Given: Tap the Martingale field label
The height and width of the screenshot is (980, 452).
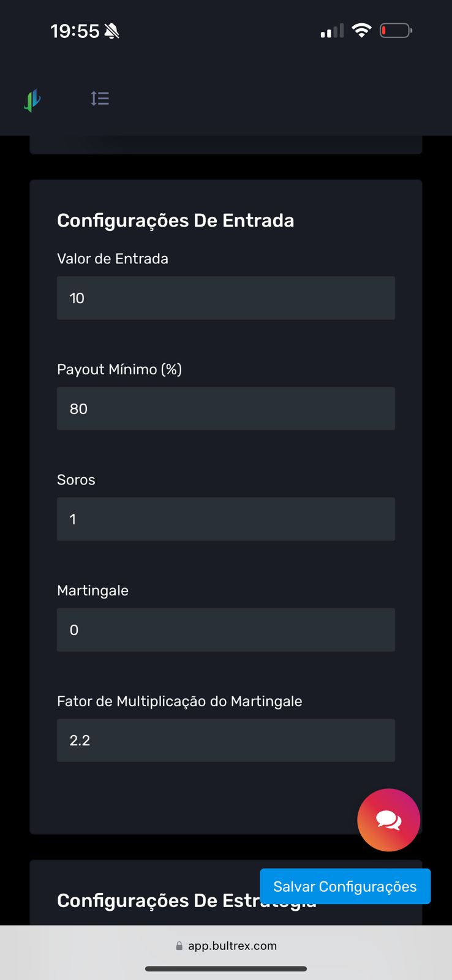Looking at the screenshot, I should pyautogui.click(x=92, y=590).
